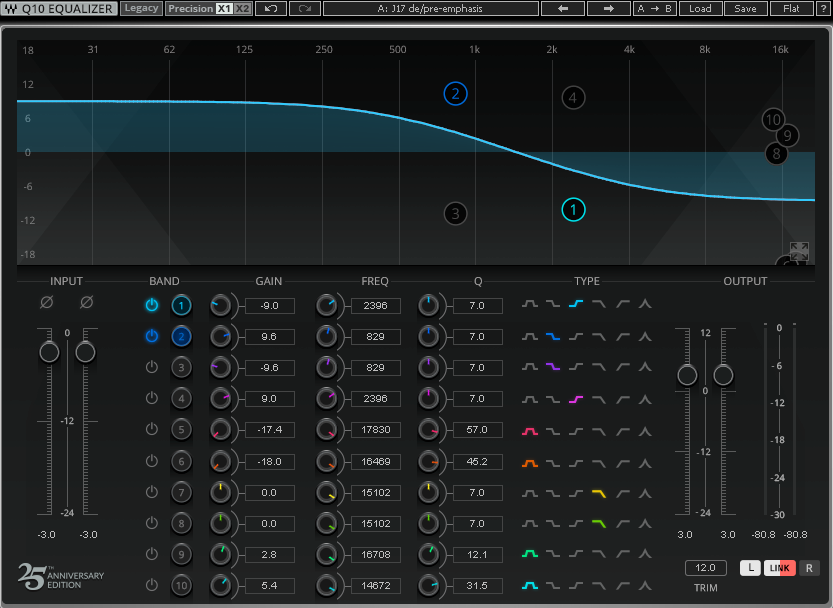Click band 1 gain field showing -9.0
The height and width of the screenshot is (608, 833).
pos(269,306)
